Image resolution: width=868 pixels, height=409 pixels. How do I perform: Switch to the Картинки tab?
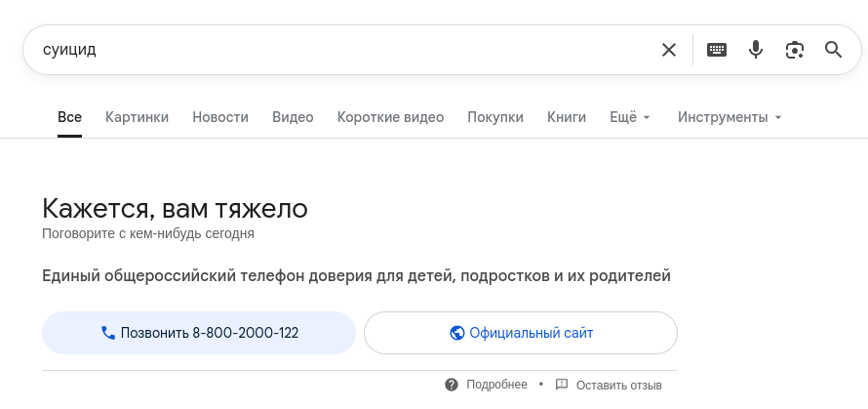pyautogui.click(x=137, y=117)
